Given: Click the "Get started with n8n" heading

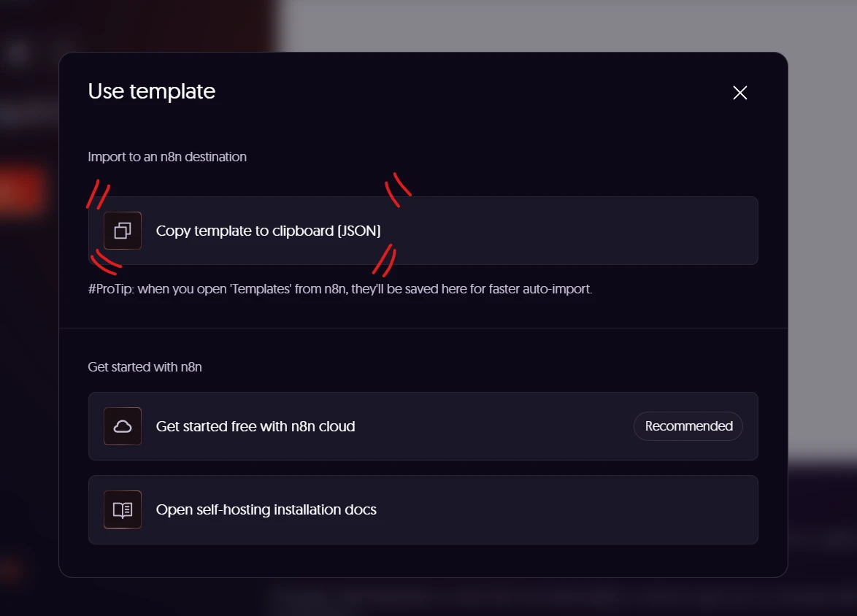Looking at the screenshot, I should (145, 367).
